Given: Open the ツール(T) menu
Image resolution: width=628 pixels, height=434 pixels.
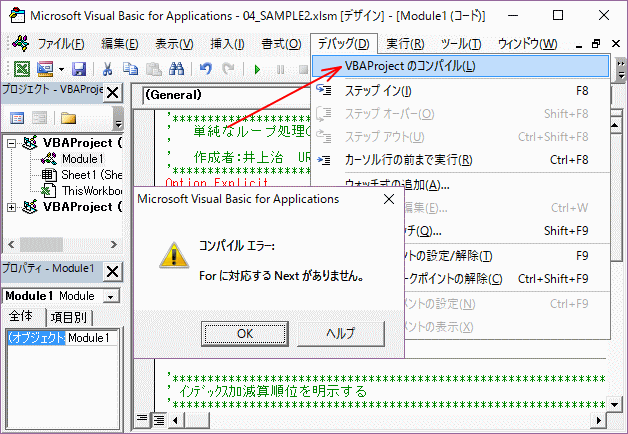Looking at the screenshot, I should tap(461, 44).
